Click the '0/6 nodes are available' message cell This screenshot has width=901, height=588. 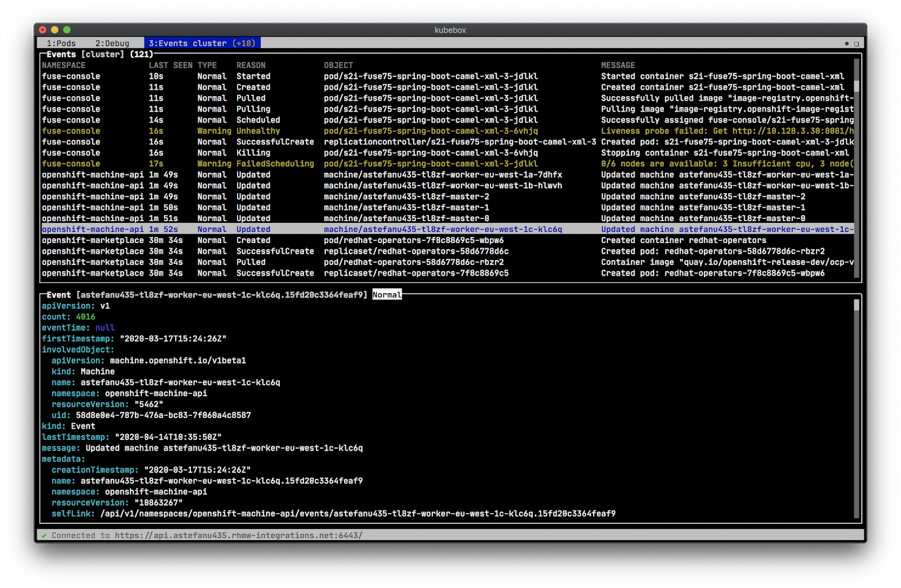coord(727,164)
